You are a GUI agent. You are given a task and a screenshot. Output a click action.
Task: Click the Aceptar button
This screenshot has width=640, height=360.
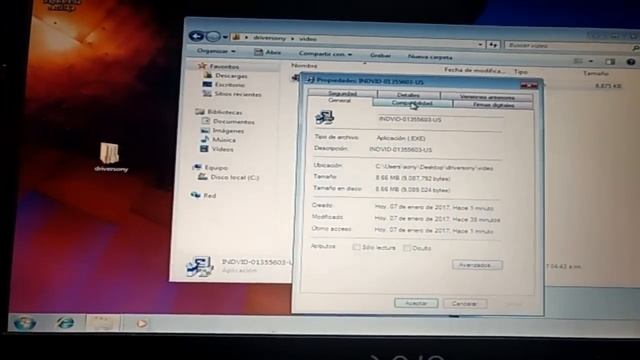(416, 303)
